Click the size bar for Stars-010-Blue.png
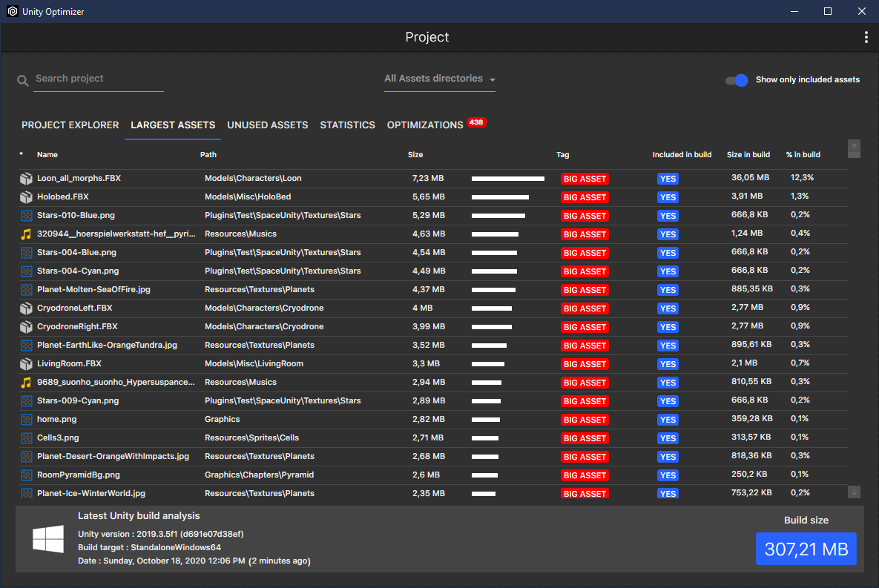 click(498, 216)
